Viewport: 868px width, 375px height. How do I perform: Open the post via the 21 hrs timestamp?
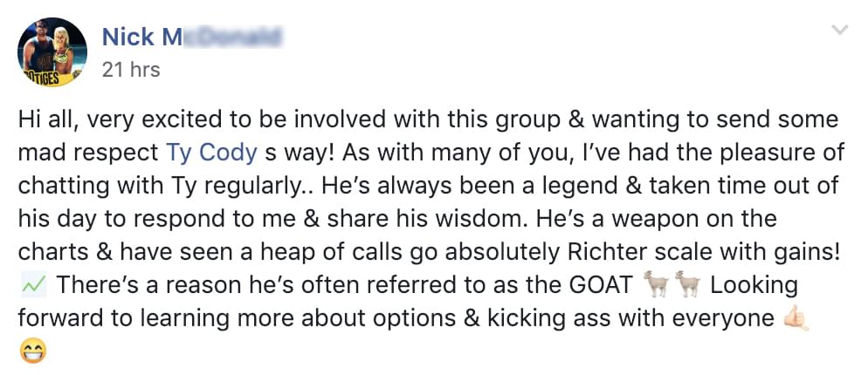pos(131,70)
